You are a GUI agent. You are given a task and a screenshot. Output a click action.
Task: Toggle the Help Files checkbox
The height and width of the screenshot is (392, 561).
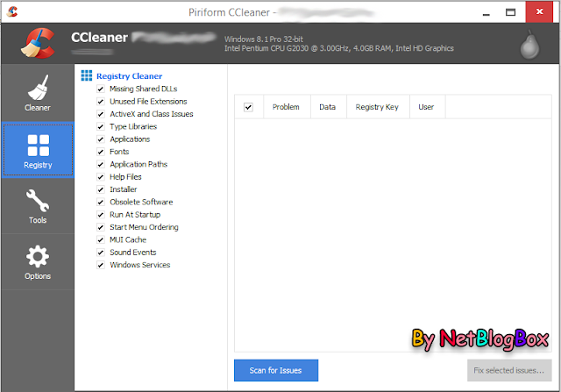pos(101,177)
